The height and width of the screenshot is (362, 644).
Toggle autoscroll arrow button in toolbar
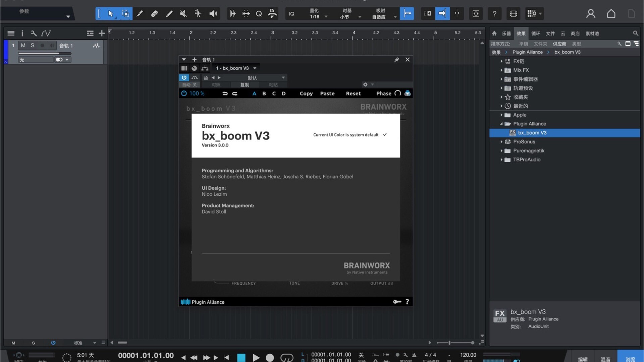[x=442, y=14]
